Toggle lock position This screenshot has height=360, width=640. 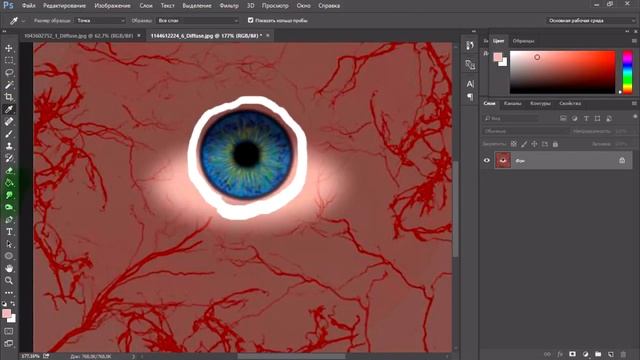534,144
